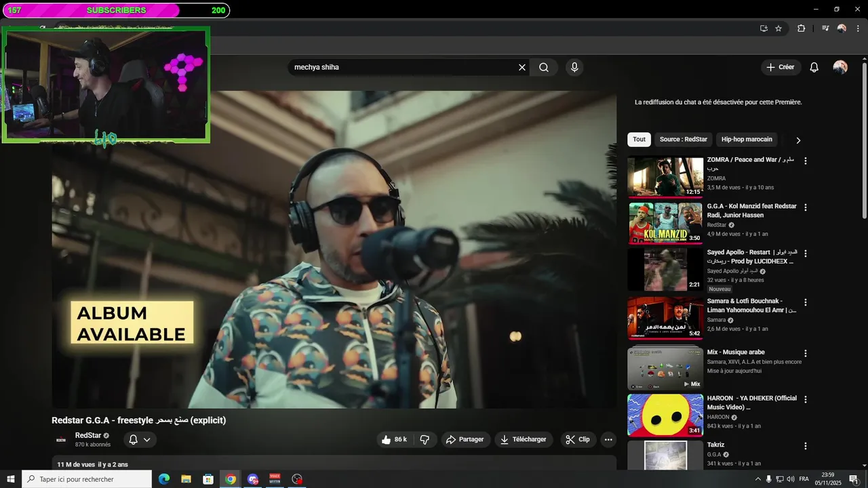Open Windows Start menu
The height and width of the screenshot is (488, 868).
pyautogui.click(x=11, y=479)
